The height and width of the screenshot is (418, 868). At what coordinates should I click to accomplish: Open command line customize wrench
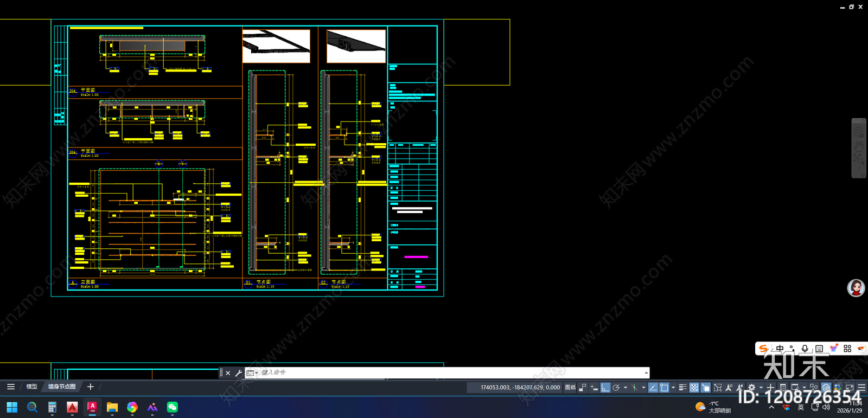coord(239,373)
